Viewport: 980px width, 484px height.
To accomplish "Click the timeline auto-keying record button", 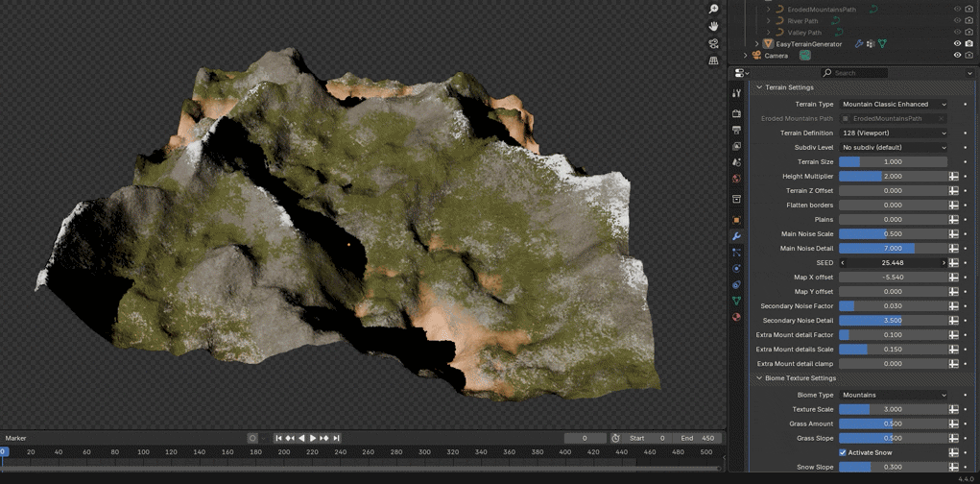I will [252, 438].
